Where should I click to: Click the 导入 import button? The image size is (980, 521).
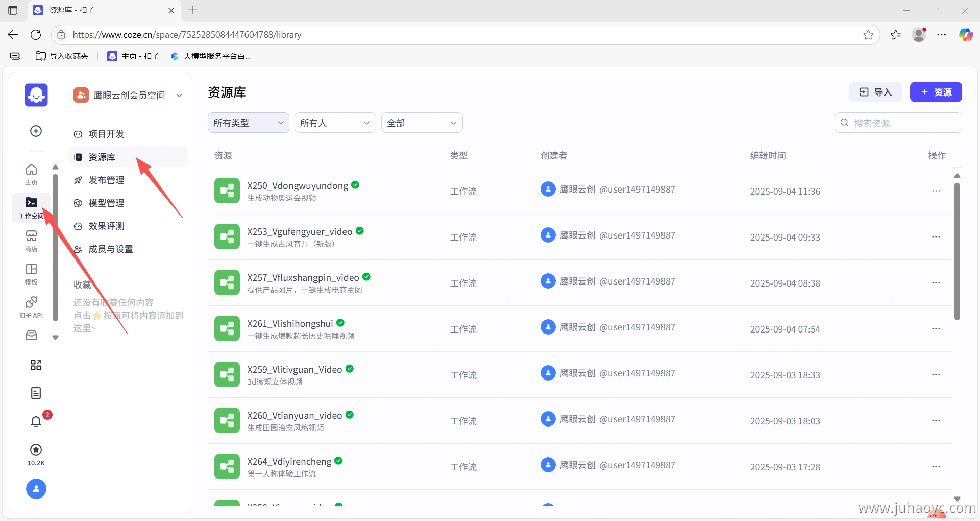pyautogui.click(x=875, y=92)
